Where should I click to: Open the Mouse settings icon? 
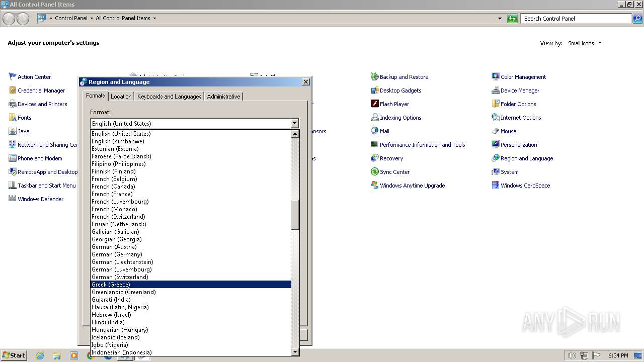pyautogui.click(x=496, y=131)
